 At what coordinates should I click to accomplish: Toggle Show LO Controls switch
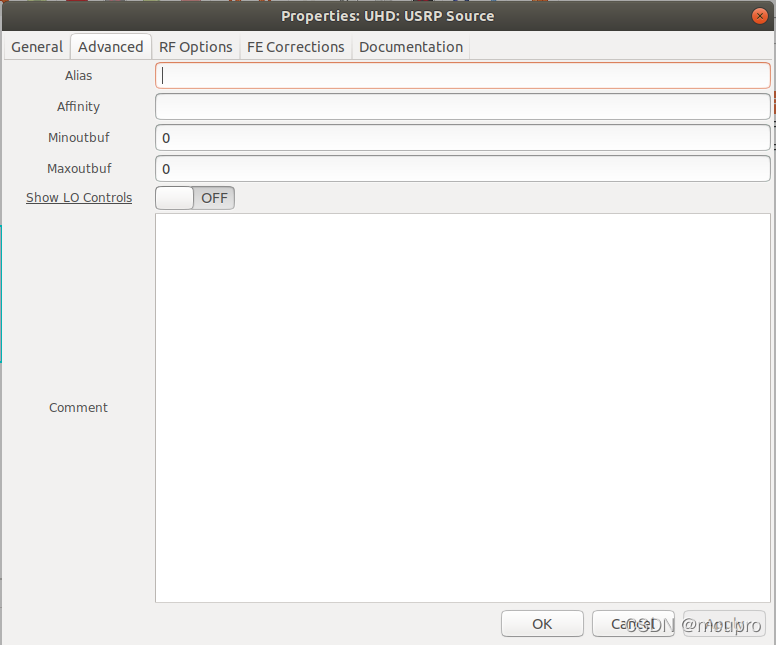click(195, 198)
